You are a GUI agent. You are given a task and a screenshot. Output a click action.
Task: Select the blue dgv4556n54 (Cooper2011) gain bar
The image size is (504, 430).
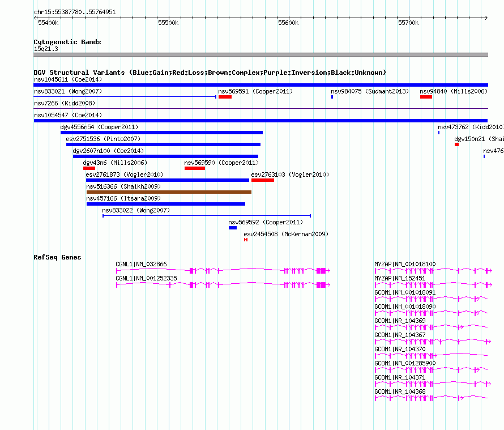162,133
